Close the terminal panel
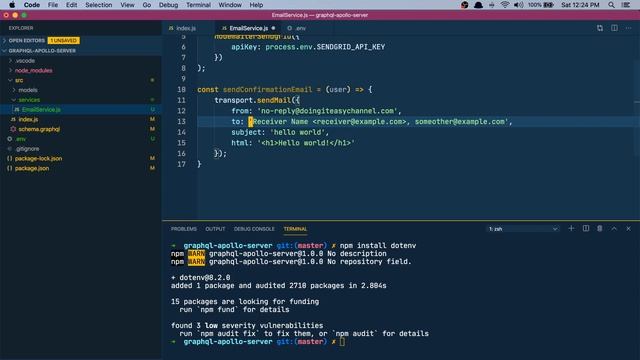Screen dimensions: 640x360 click(x=628, y=229)
